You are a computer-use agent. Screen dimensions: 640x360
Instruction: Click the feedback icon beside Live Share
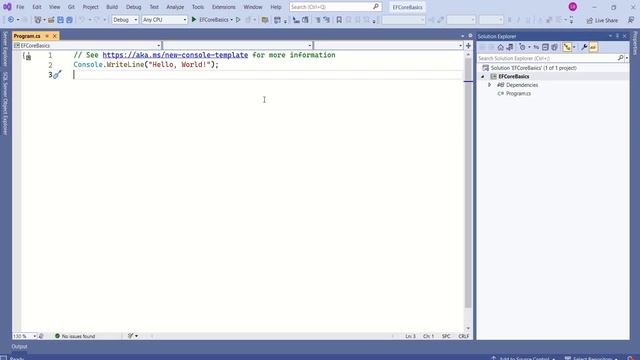click(x=631, y=20)
